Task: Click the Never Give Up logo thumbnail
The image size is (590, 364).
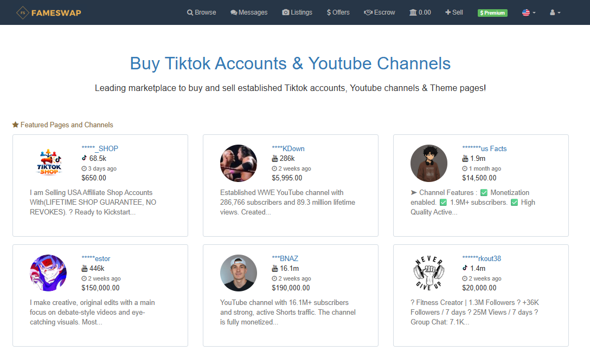Action: 429,273
